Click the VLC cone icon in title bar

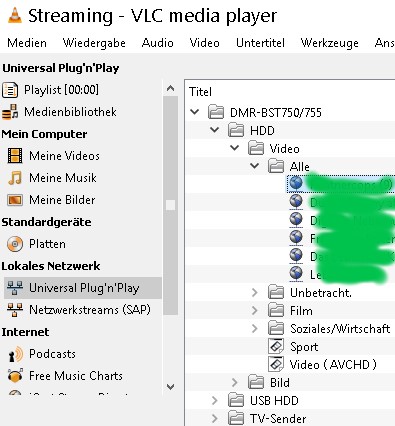15,15
